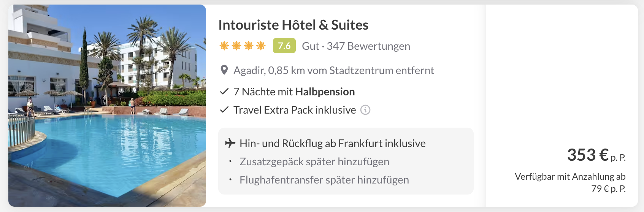Image resolution: width=644 pixels, height=212 pixels.
Task: Click the green 7.6 rating badge
Action: point(284,46)
